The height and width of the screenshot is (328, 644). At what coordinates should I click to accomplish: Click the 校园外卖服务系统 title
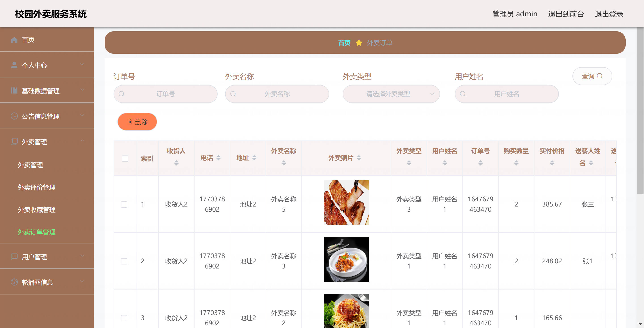pyautogui.click(x=51, y=14)
